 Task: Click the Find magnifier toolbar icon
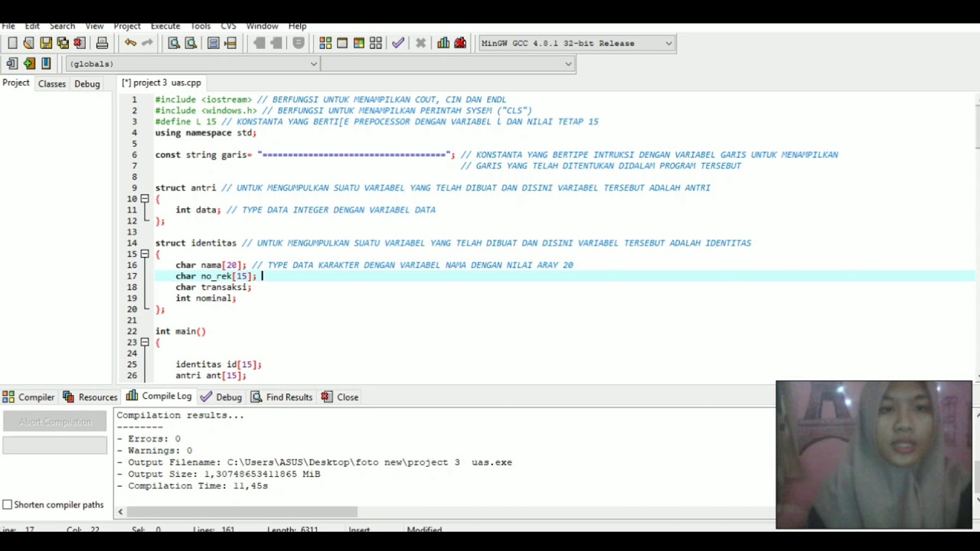(x=174, y=44)
